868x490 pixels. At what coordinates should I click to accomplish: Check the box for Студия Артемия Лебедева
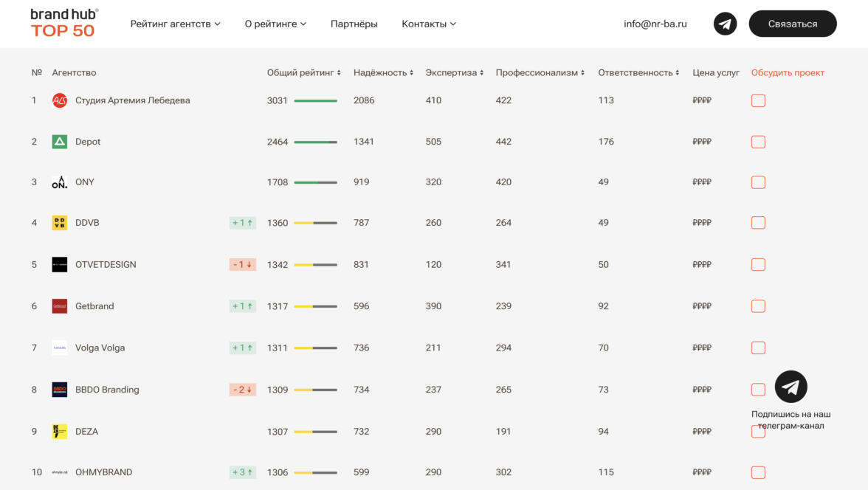(758, 100)
